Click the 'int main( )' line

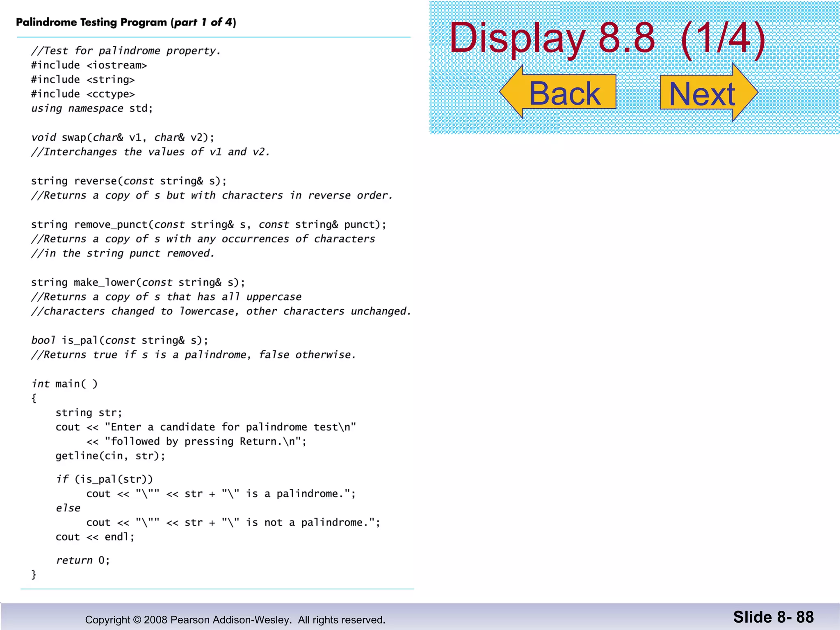point(64,383)
